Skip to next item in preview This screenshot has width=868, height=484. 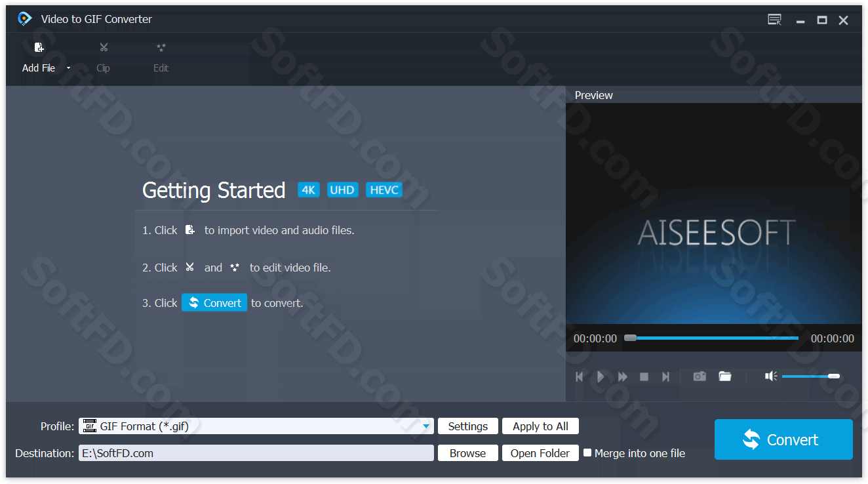665,376
